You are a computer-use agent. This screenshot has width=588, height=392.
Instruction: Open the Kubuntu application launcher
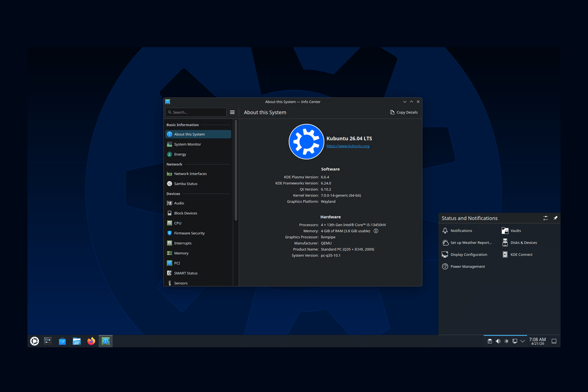click(x=34, y=341)
